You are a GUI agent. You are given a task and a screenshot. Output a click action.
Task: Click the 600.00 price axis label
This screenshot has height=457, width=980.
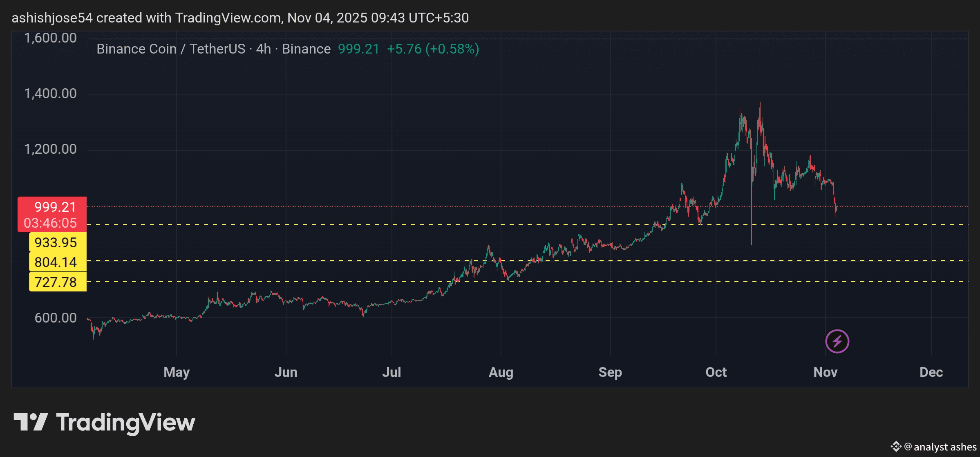[55, 318]
